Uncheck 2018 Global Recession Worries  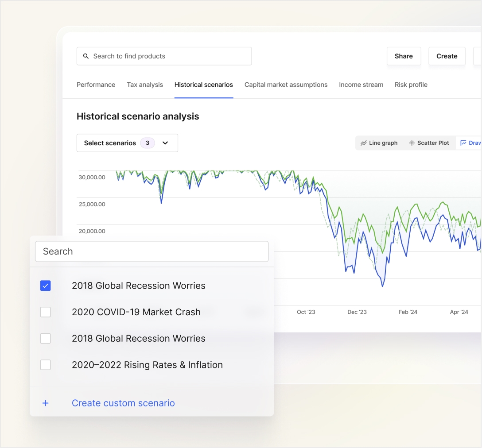(45, 286)
